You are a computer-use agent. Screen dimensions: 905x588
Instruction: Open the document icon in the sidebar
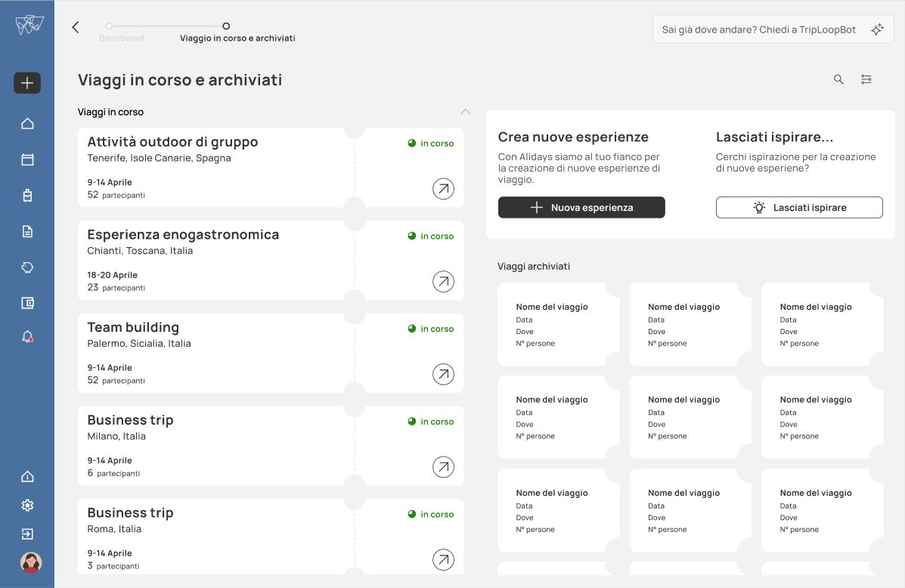pyautogui.click(x=27, y=231)
